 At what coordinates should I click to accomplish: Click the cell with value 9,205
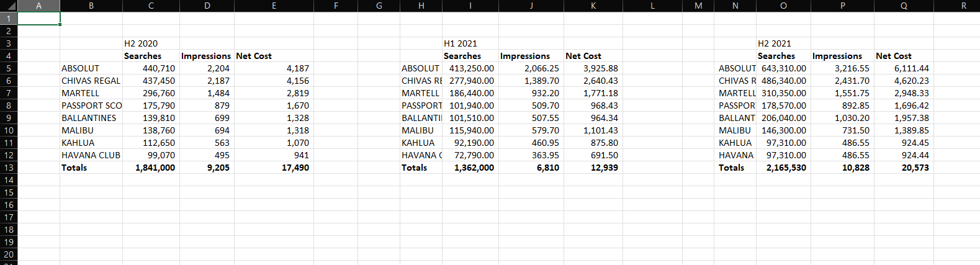(207, 168)
